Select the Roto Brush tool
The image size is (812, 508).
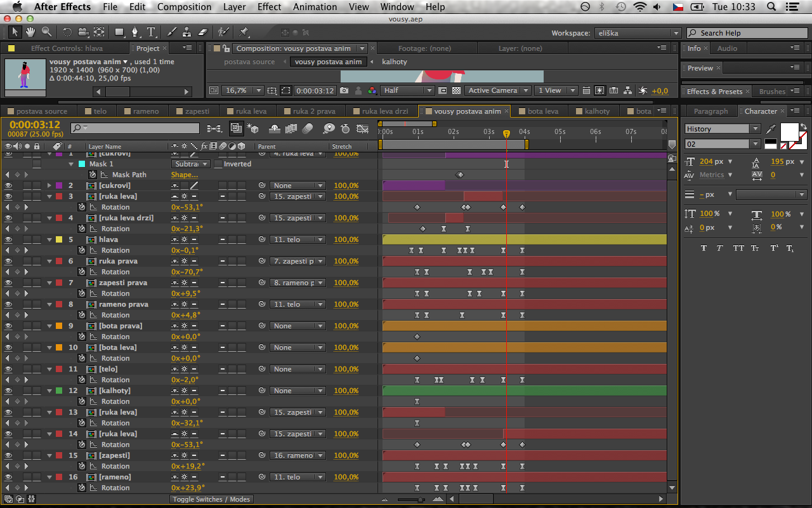coord(223,32)
